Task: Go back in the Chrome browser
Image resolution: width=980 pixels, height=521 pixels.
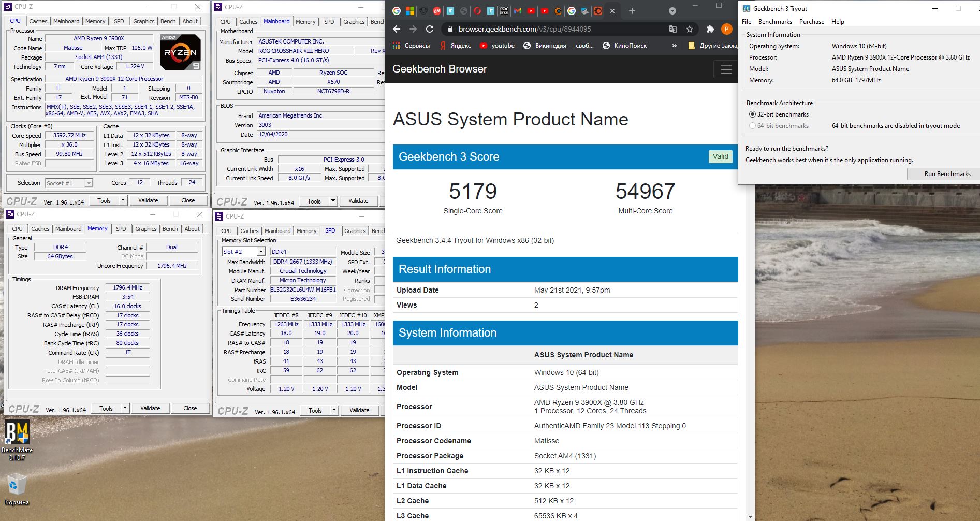Action: pyautogui.click(x=396, y=29)
